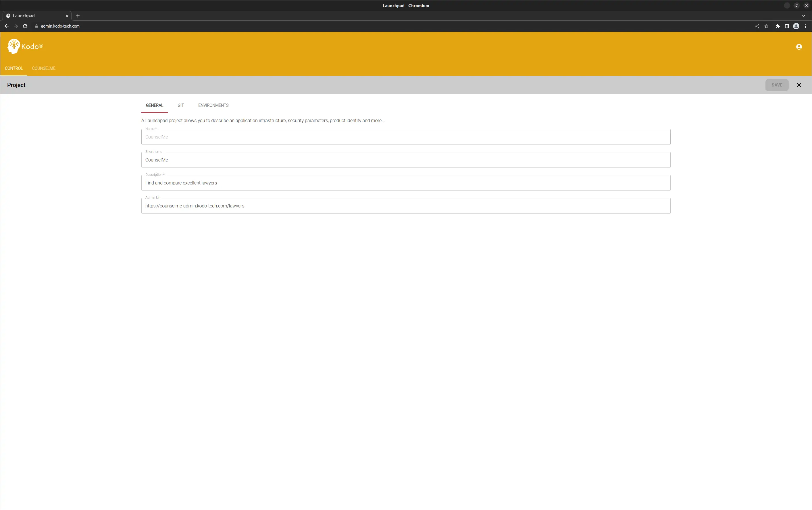Open the Chrome three-dot menu
812x510 pixels.
(806, 26)
